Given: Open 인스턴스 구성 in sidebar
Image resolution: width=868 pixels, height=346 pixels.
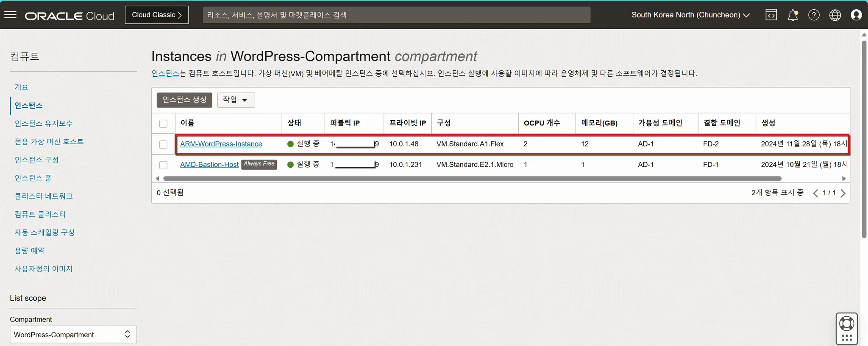Looking at the screenshot, I should (36, 160).
